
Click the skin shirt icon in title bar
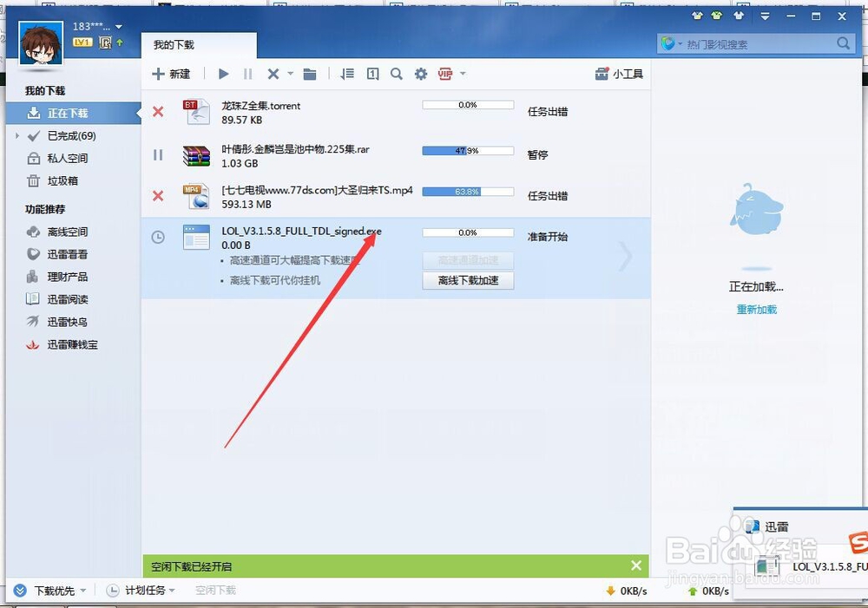click(697, 16)
